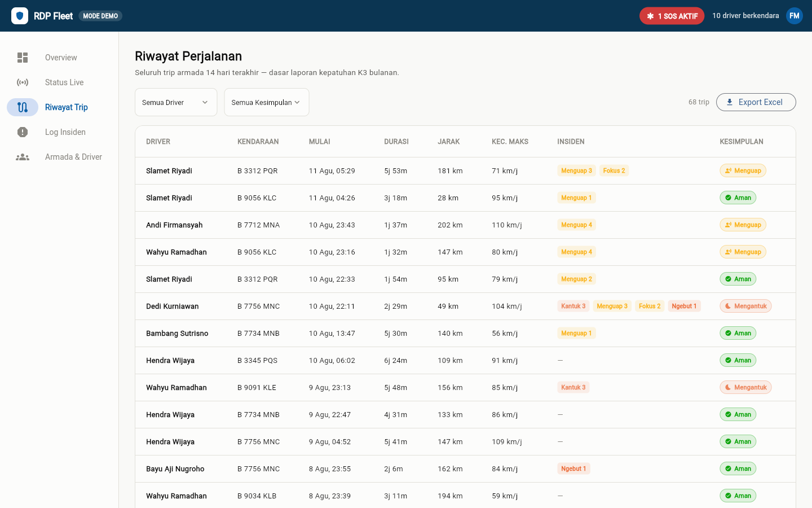Click the distance 202 km cell
This screenshot has height=508, width=812.
(450, 225)
